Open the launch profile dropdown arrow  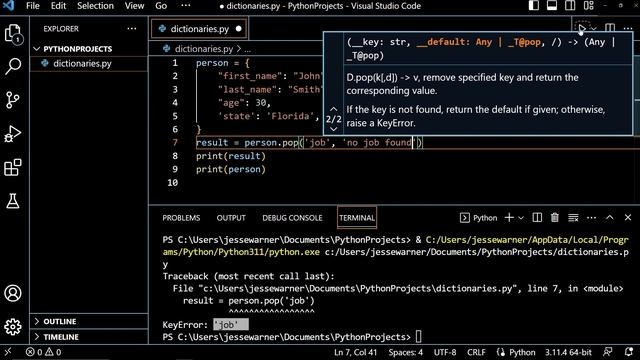pyautogui.click(x=521, y=218)
